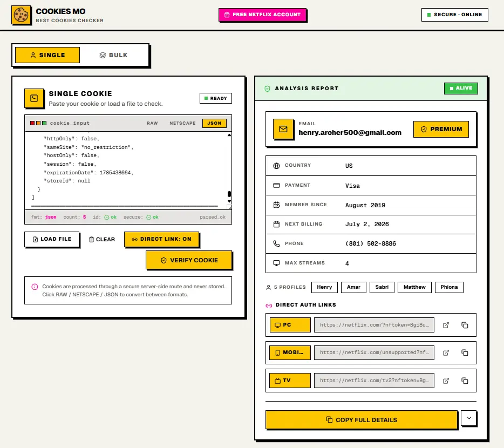
Task: Select the RAW format tab
Action: click(152, 123)
